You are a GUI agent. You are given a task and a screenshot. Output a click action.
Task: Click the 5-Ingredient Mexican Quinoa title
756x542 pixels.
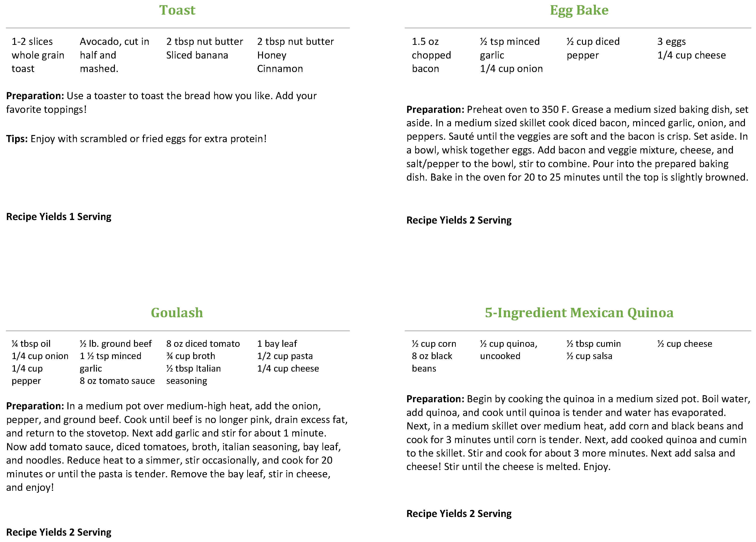pyautogui.click(x=579, y=313)
